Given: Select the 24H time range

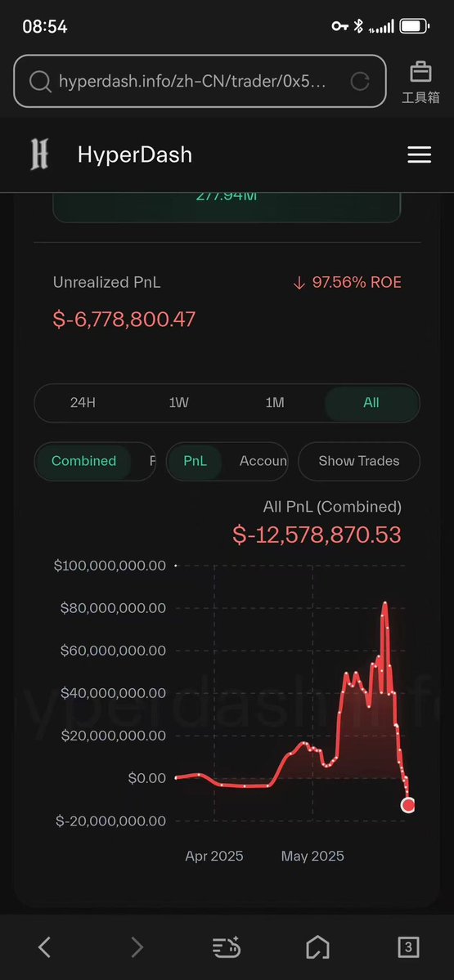Looking at the screenshot, I should tap(83, 402).
